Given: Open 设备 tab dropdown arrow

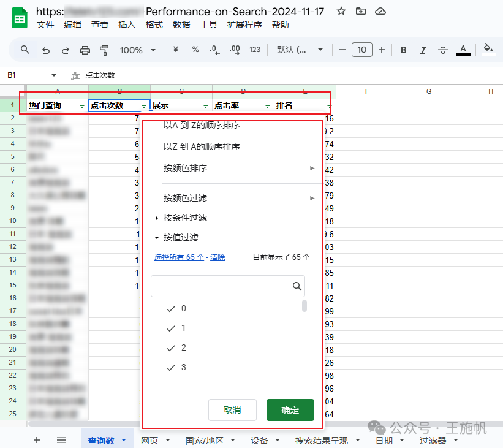Looking at the screenshot, I should (x=278, y=440).
